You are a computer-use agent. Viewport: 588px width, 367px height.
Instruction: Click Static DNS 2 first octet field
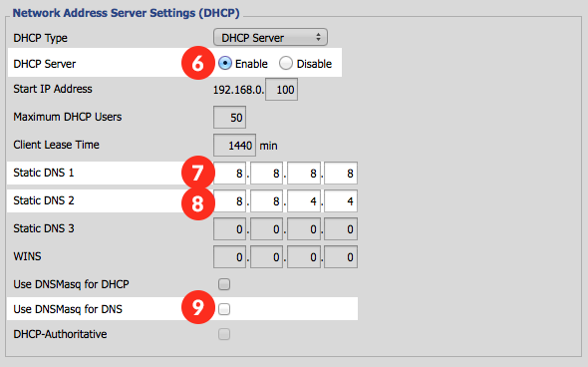pos(229,201)
